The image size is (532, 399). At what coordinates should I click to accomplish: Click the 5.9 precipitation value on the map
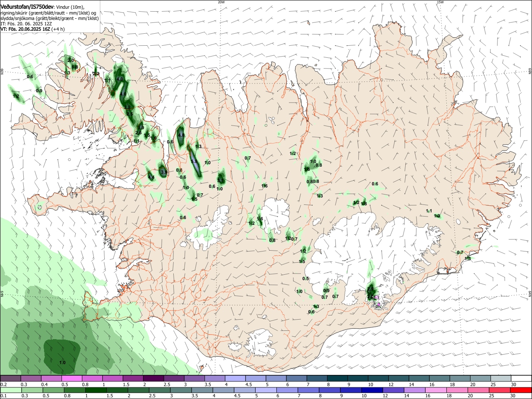tap(194, 162)
